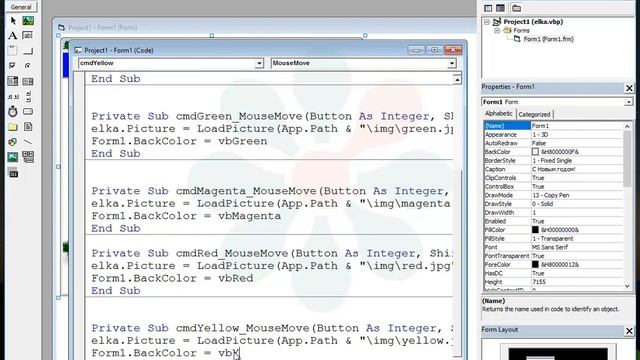Image resolution: width=640 pixels, height=360 pixels.
Task: Select the ClipControls property row
Action: 553,178
